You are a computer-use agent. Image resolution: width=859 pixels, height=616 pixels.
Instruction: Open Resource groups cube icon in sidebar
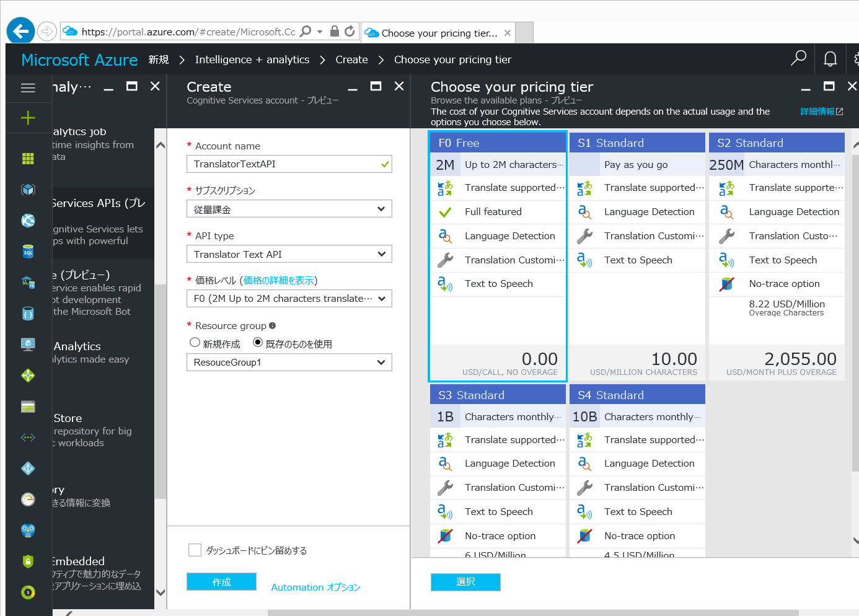(28, 190)
